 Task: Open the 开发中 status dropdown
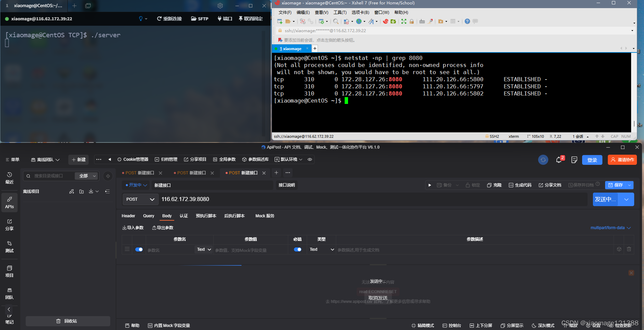pyautogui.click(x=136, y=185)
